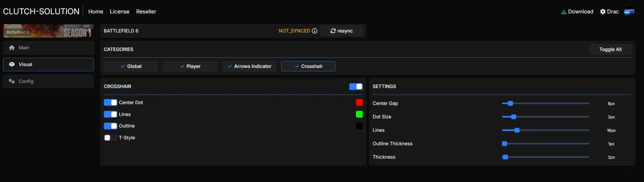Select Config in the sidebar
This screenshot has height=182, width=644.
point(48,81)
